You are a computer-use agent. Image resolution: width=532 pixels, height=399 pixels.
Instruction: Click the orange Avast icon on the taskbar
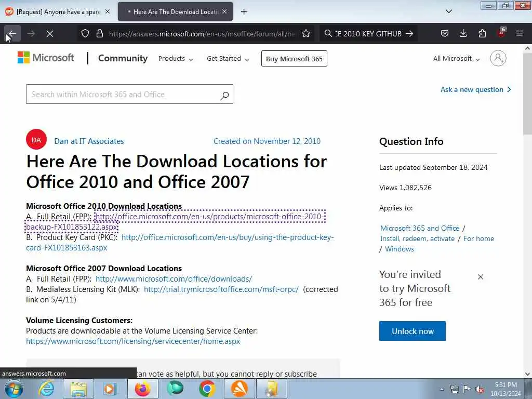point(239,389)
